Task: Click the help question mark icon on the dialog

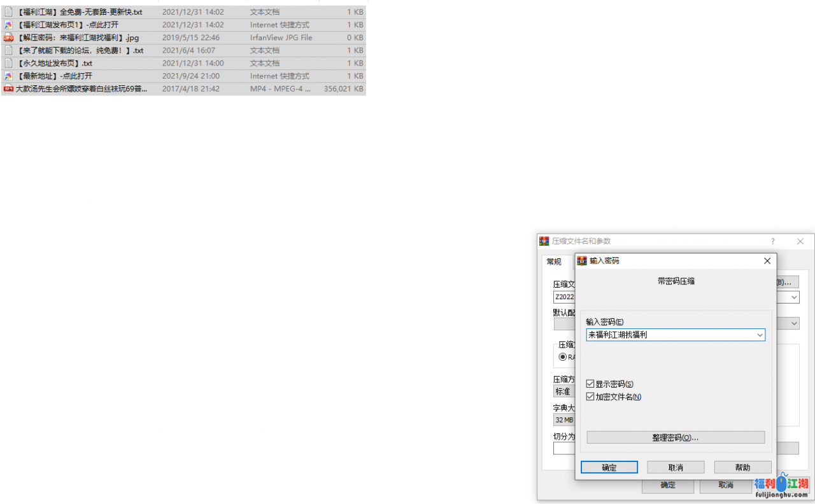Action: 772,241
